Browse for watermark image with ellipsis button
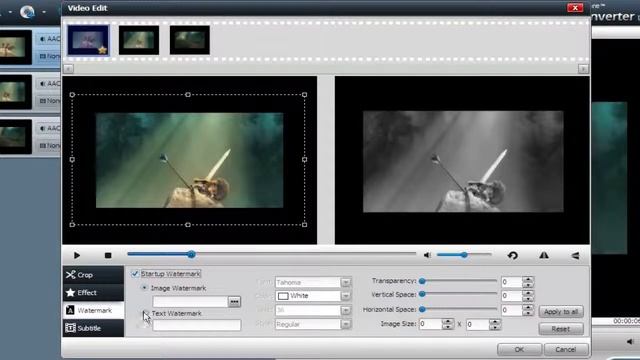The image size is (640, 360). [234, 302]
